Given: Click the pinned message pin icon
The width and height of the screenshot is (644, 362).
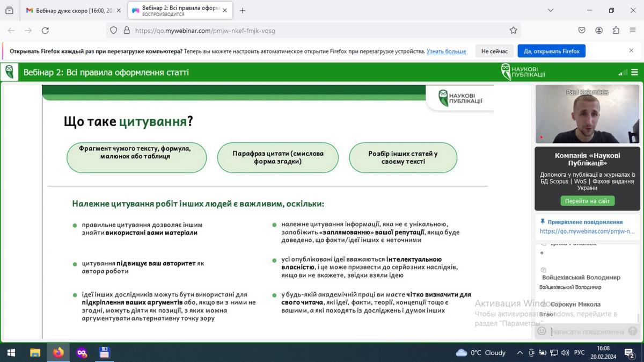Looking at the screenshot, I should pyautogui.click(x=543, y=221).
